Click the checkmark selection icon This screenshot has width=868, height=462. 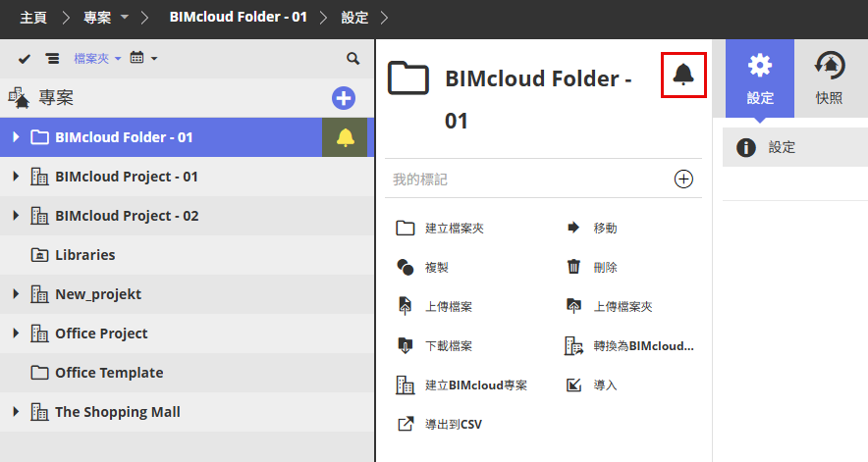click(x=24, y=58)
